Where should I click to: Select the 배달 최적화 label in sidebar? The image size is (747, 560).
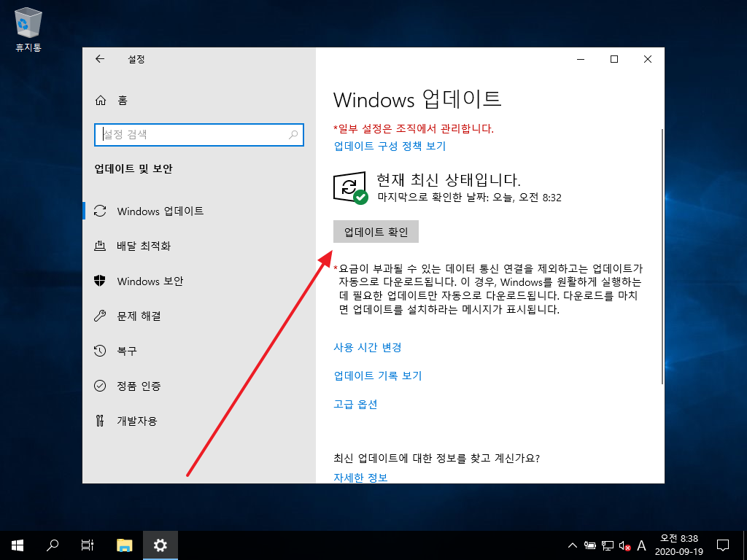144,246
